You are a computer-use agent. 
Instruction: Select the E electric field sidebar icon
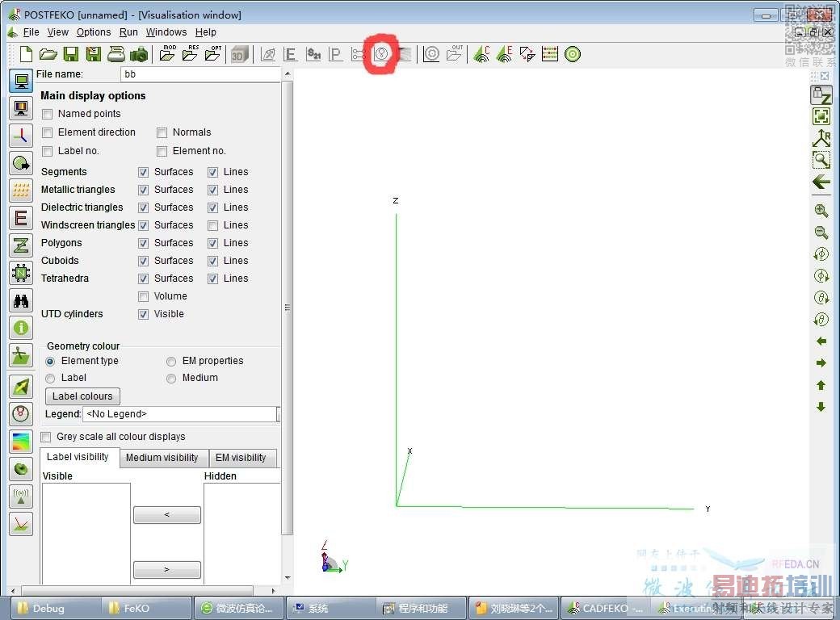(21, 218)
